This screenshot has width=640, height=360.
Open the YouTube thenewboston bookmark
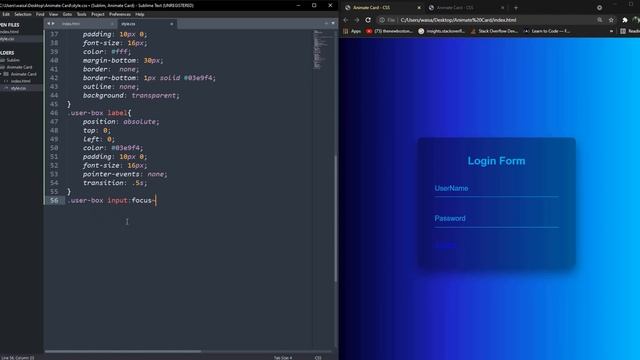pos(389,31)
